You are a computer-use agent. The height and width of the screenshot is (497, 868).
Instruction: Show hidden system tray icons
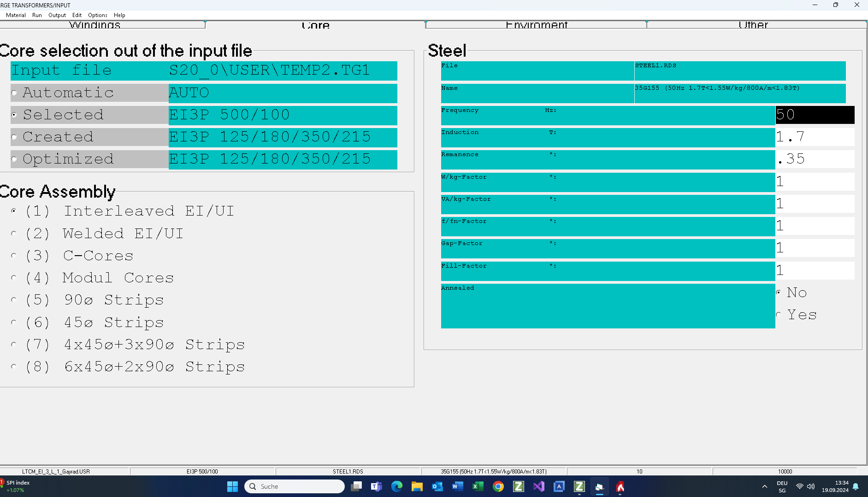764,486
